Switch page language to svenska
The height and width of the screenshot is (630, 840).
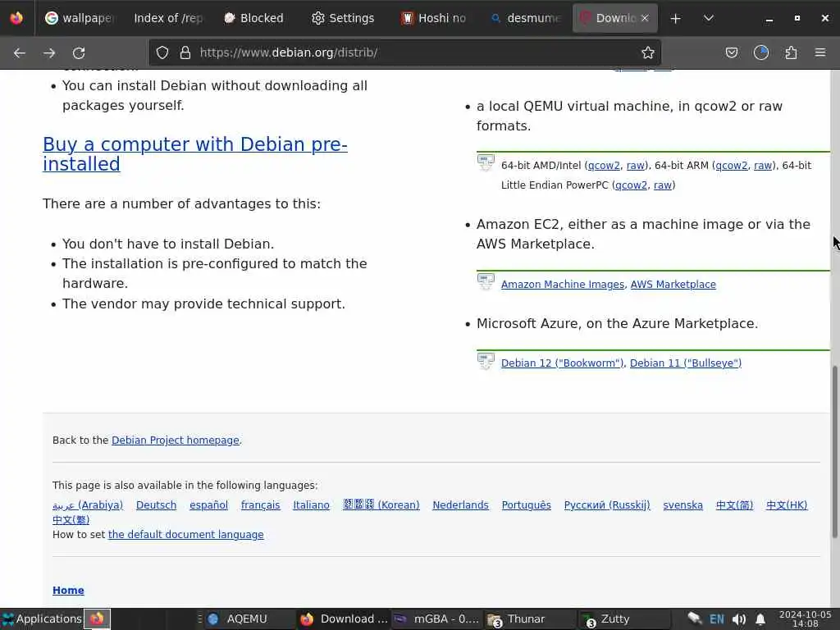682,505
